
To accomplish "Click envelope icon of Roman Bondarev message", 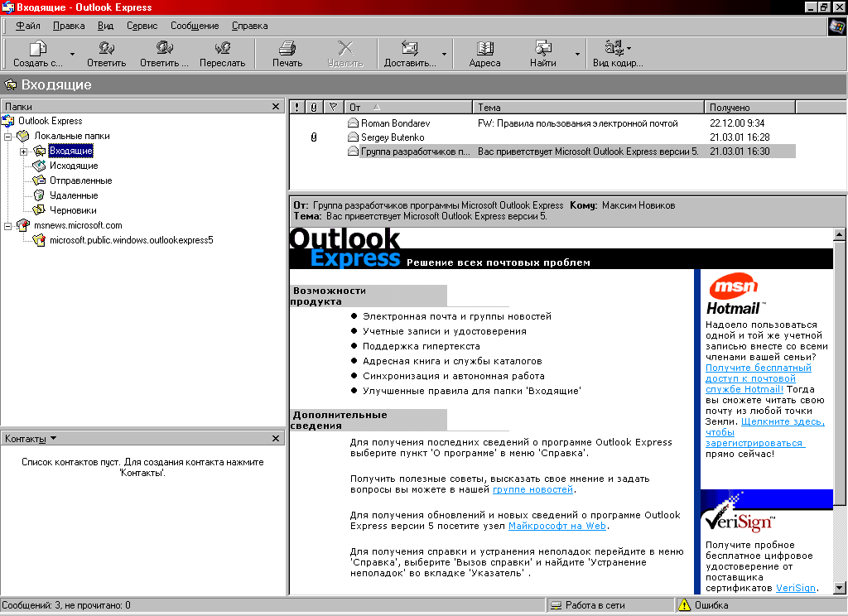I will (x=353, y=123).
